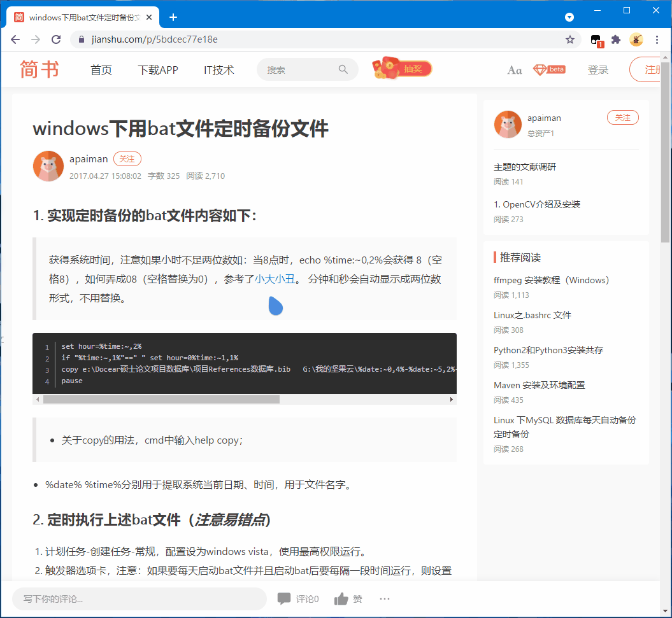Click code block scroll right arrow
The height and width of the screenshot is (618, 672).
(451, 399)
